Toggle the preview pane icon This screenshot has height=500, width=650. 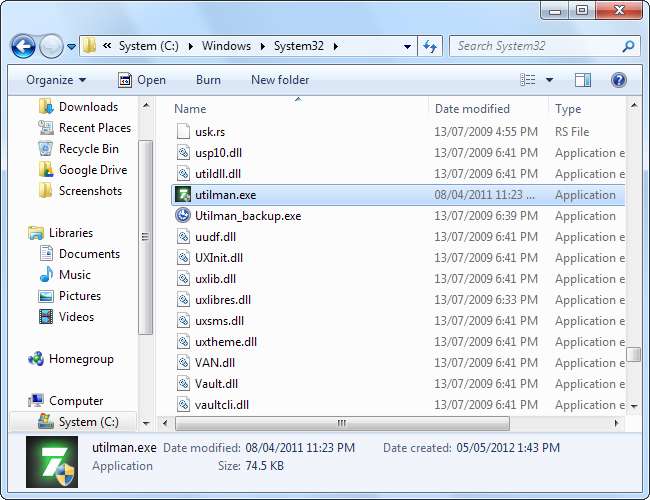(x=583, y=80)
